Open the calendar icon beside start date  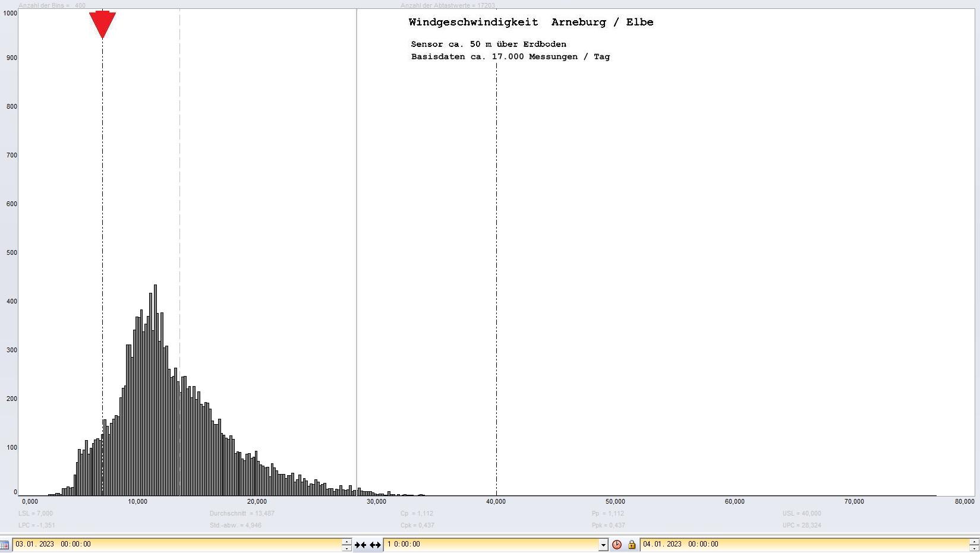point(4,545)
